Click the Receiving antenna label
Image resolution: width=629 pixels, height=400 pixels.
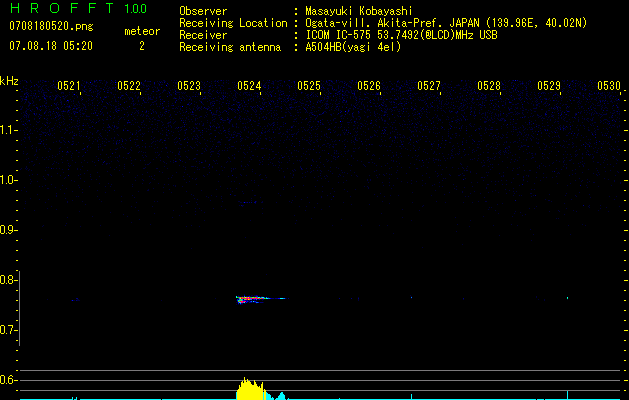point(230,47)
